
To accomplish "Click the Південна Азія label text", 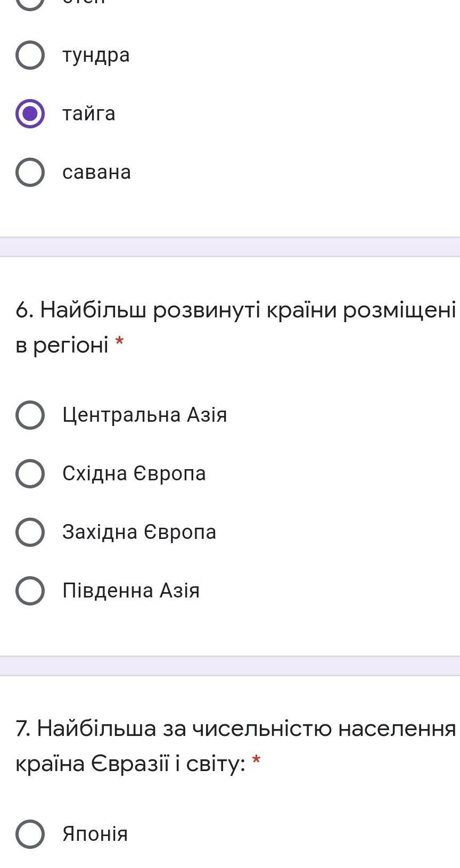I will pos(130,591).
